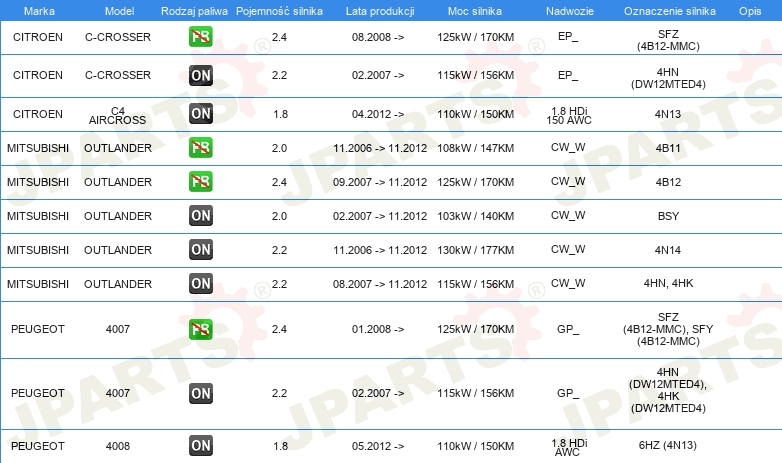Viewport: 782px width, 463px height.
Task: Click MITSUBISHI in the 4N14 engine row
Action: (38, 250)
